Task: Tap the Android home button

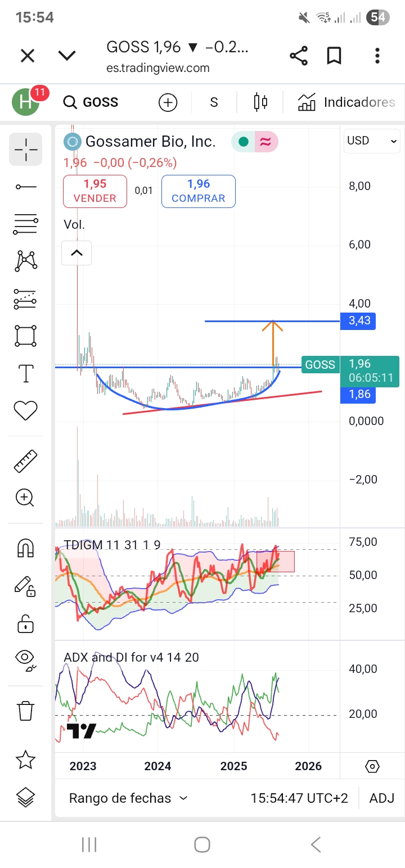Action: pos(202,844)
